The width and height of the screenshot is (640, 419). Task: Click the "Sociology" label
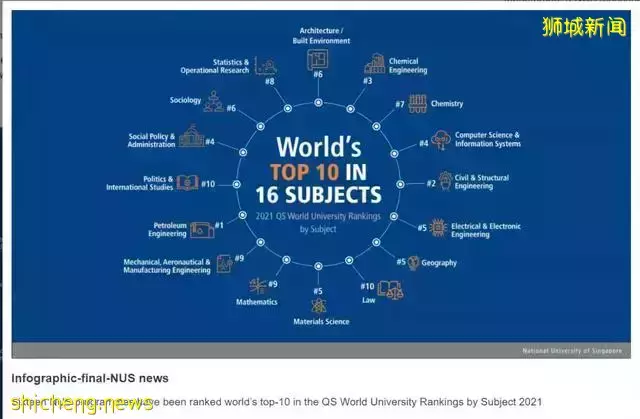coord(185,100)
